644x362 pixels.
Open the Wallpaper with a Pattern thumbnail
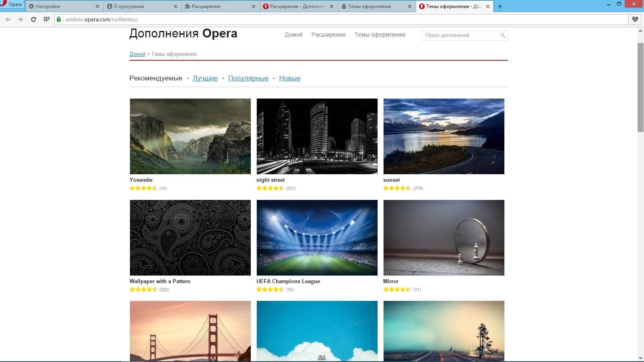pos(190,238)
